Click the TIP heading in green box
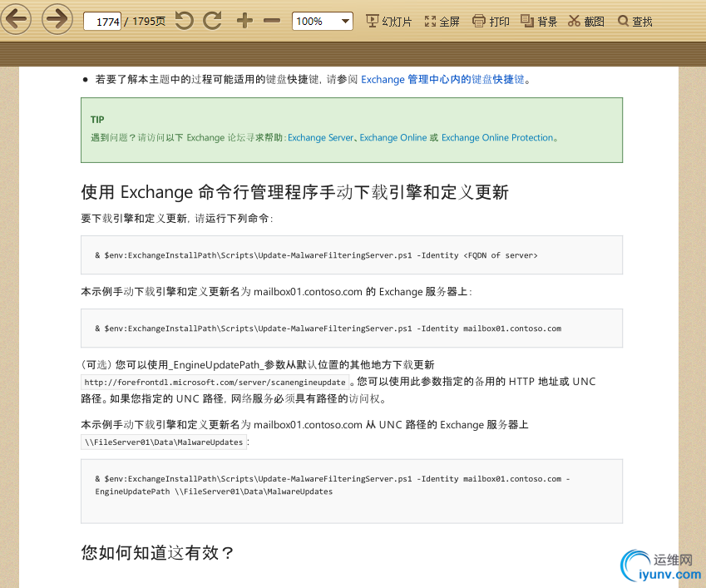The width and height of the screenshot is (706, 588). pyautogui.click(x=97, y=120)
